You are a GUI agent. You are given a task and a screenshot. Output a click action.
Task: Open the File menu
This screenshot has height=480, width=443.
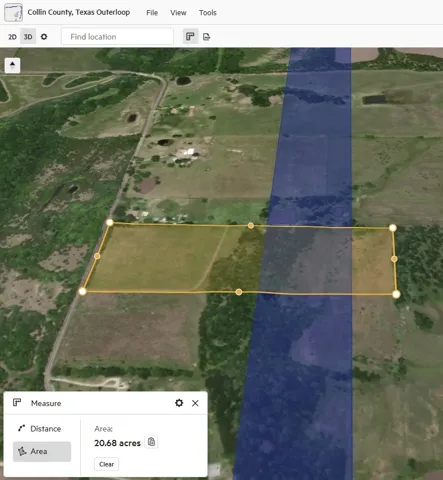click(x=152, y=13)
